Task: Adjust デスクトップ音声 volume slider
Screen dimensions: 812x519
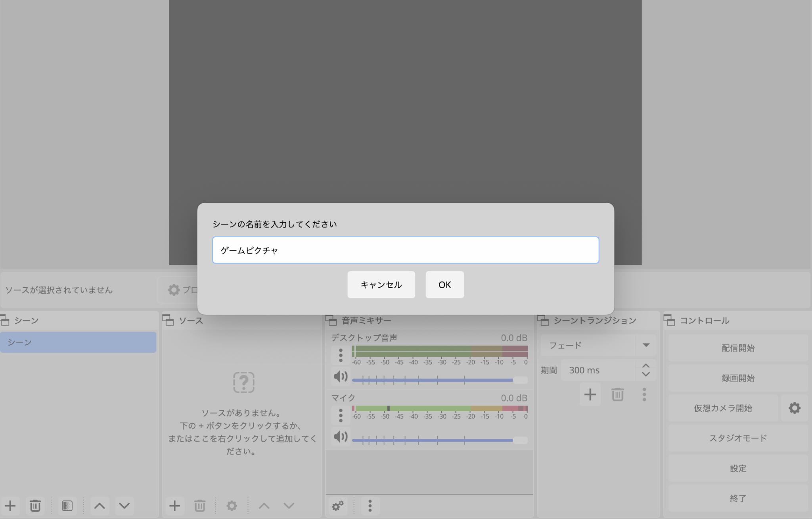Action: 440,380
